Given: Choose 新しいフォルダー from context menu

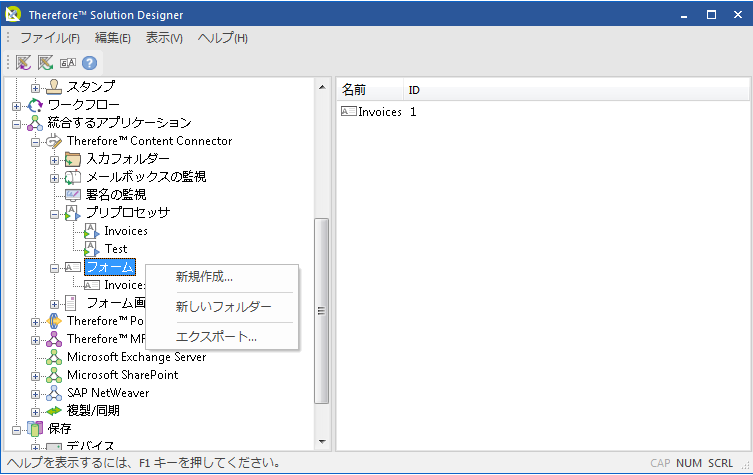Looking at the screenshot, I should tap(222, 306).
